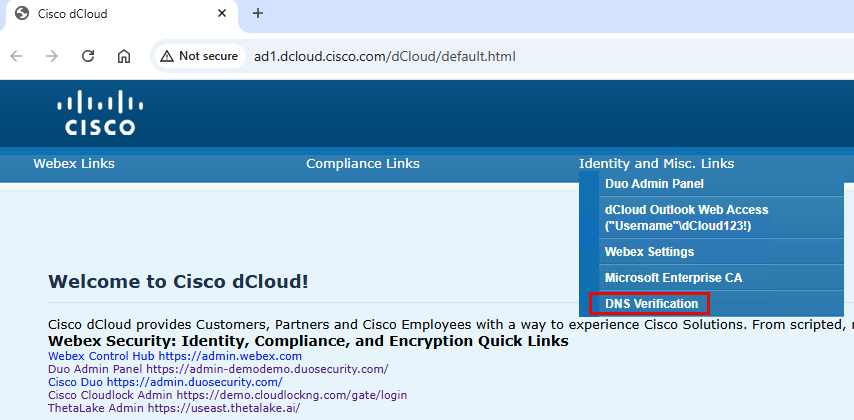Click the browser forward arrow
Screen dimensions: 854x420
click(x=52, y=56)
